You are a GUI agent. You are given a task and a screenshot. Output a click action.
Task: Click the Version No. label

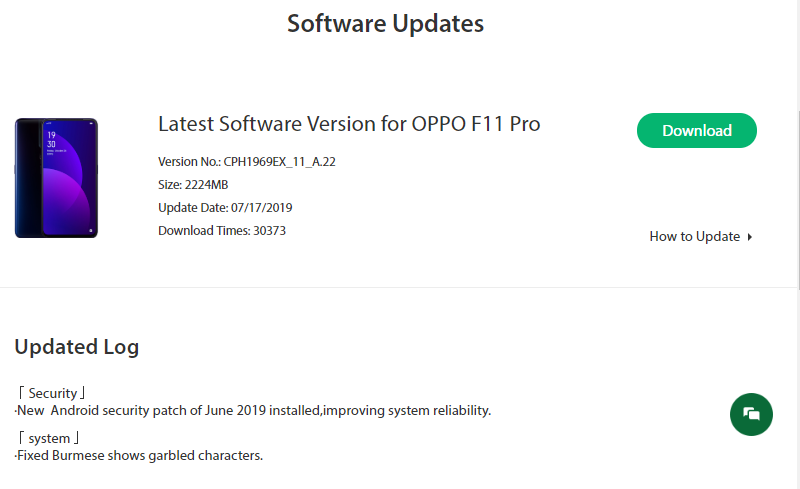187,161
